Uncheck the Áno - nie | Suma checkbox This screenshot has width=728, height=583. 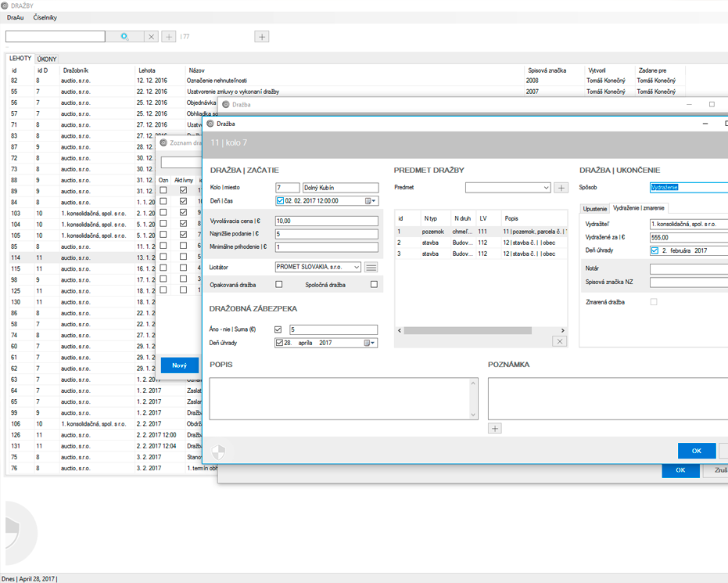point(278,329)
